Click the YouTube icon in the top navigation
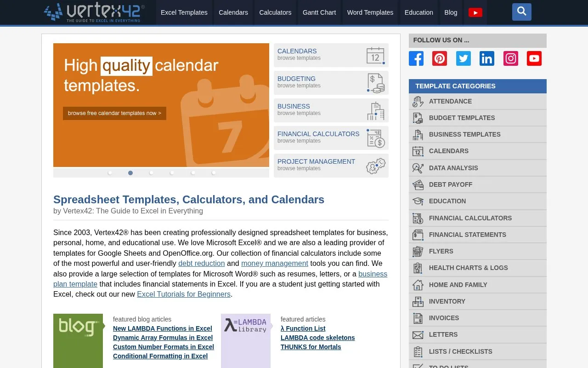This screenshot has height=368, width=588. pos(475,12)
